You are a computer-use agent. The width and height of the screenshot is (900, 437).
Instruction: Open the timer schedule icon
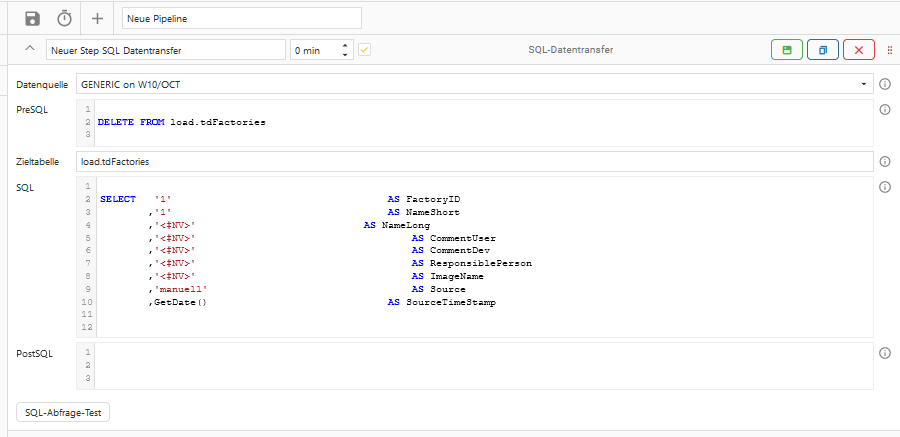[64, 18]
